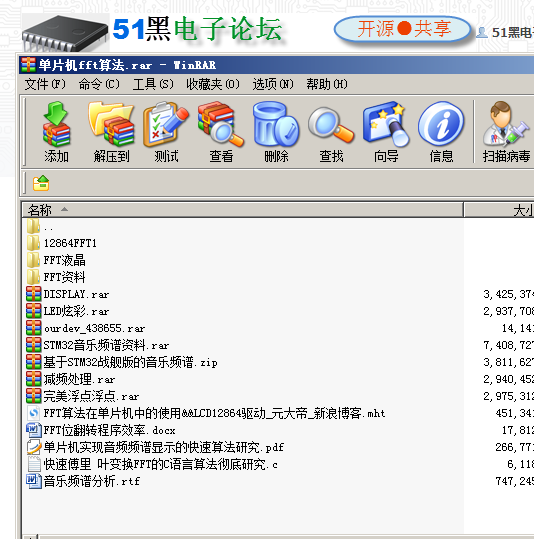
Task: Click the 添加 (Add) toolbar icon
Action: [56, 124]
